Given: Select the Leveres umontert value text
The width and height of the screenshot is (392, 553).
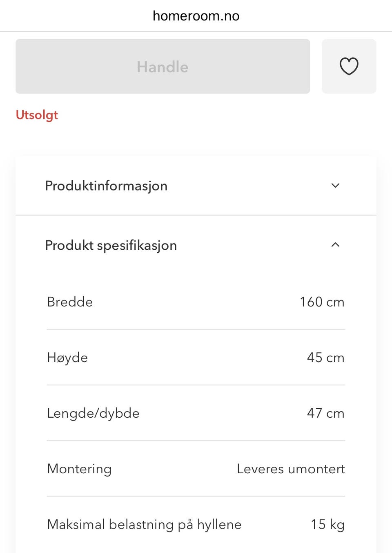Looking at the screenshot, I should coord(291,469).
